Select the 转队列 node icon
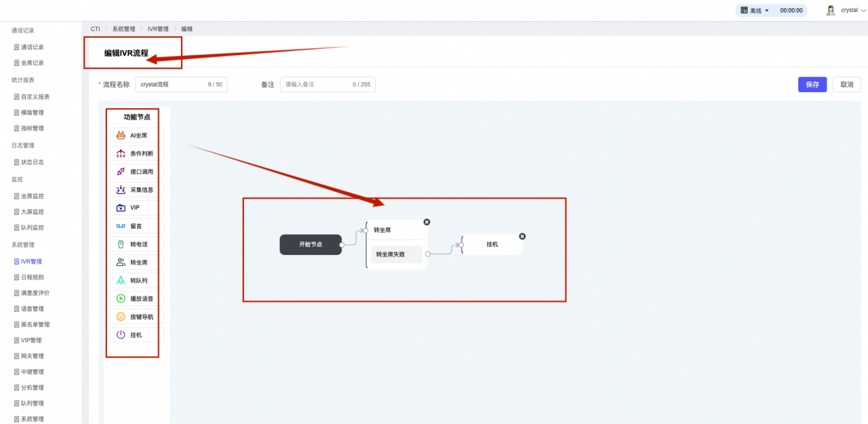868x424 pixels. pos(121,280)
